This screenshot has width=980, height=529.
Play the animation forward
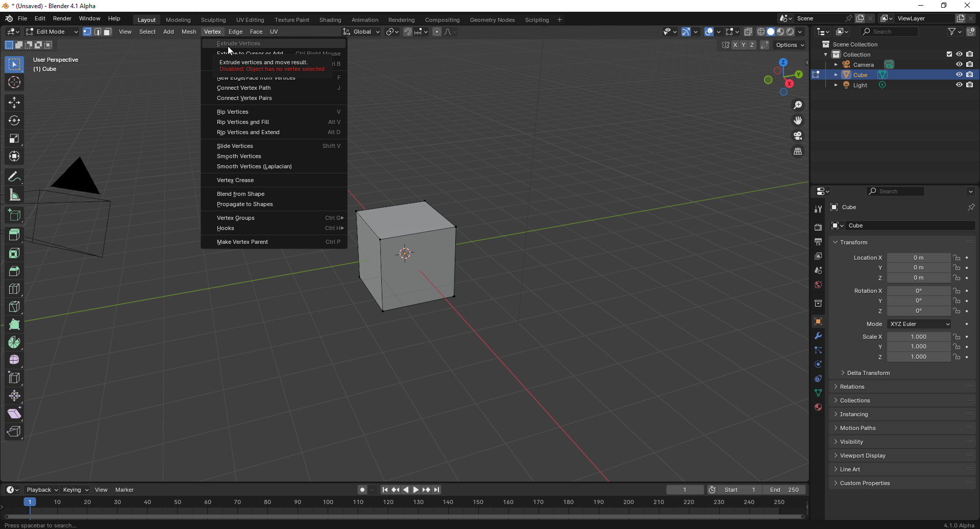tap(415, 490)
